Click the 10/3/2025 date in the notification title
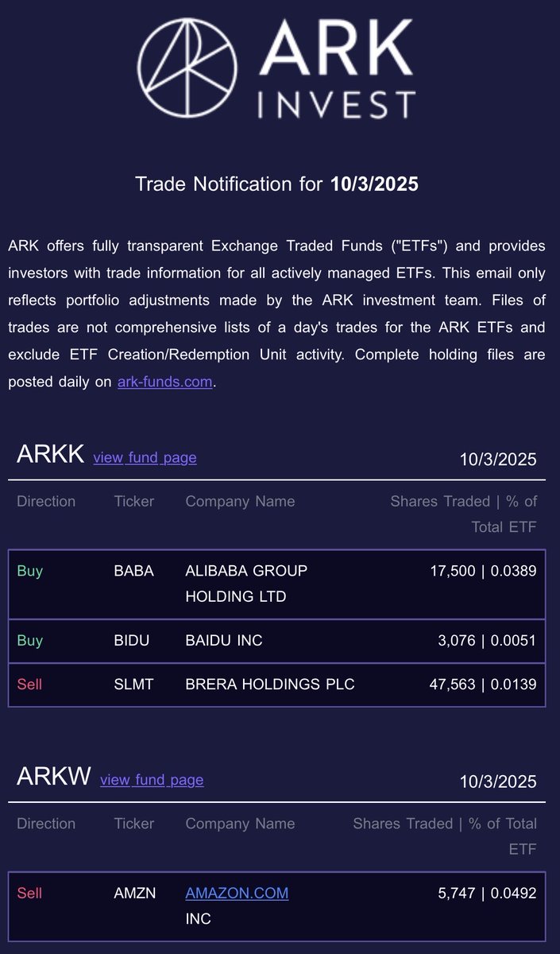The height and width of the screenshot is (954, 560). (374, 184)
